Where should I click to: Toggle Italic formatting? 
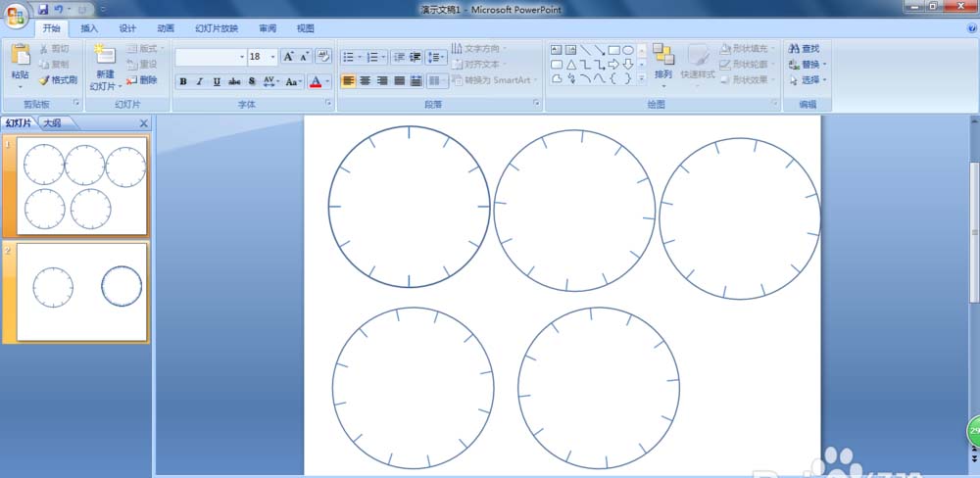tap(200, 81)
